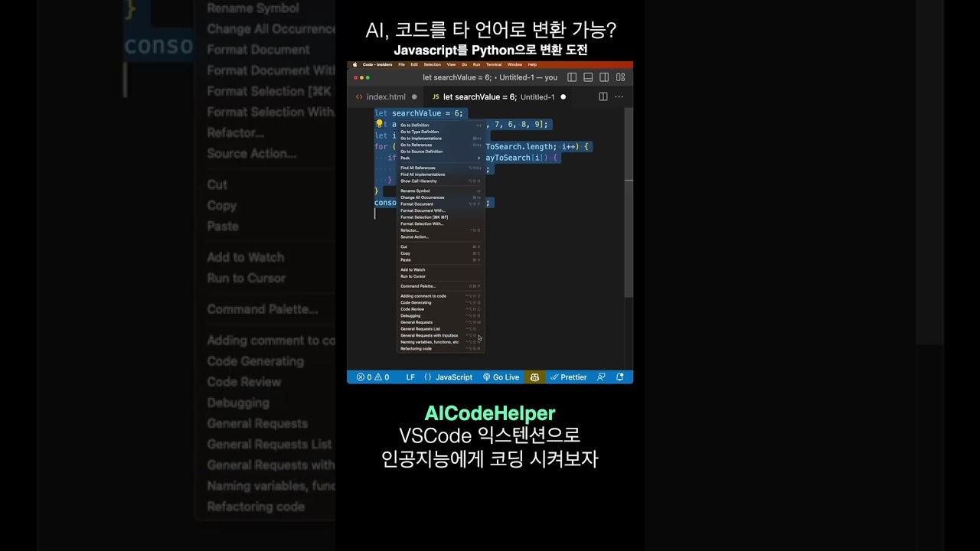Image resolution: width=980 pixels, height=551 pixels.
Task: Choose General Requests List
Action: [x=440, y=329]
